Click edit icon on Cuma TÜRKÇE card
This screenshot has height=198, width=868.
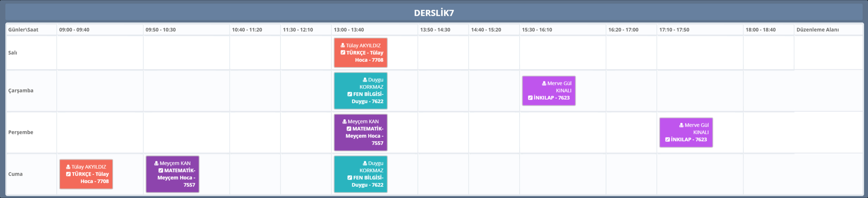(68, 174)
